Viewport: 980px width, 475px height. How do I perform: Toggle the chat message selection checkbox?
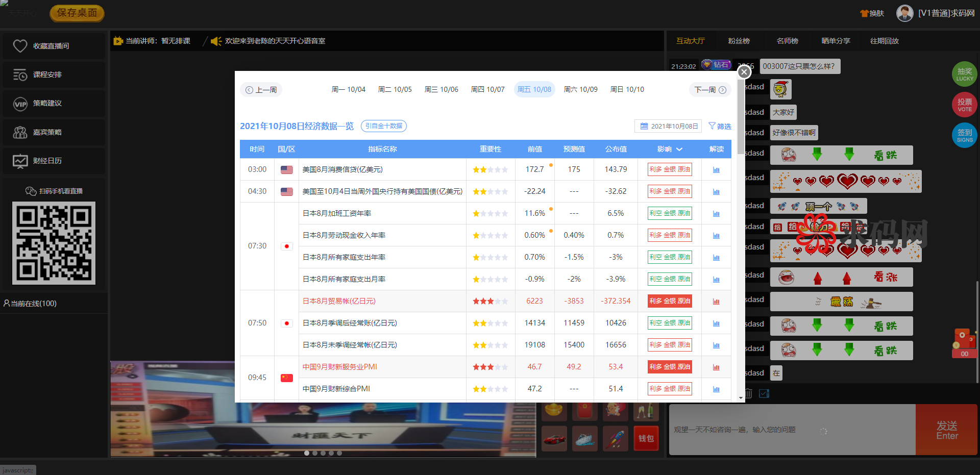point(764,393)
